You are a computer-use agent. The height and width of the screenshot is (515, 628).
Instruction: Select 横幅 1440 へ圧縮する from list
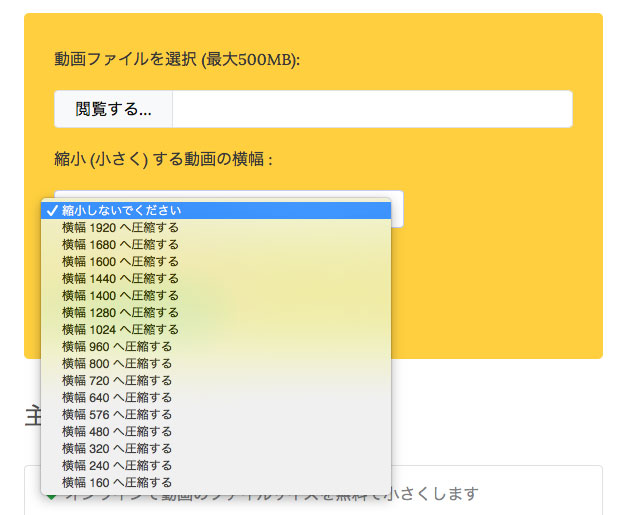tap(120, 278)
